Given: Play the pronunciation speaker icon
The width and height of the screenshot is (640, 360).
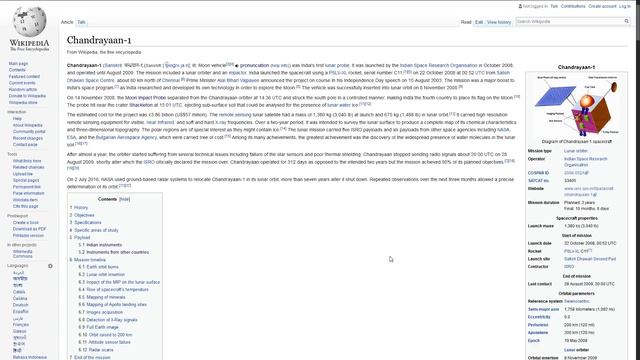Looking at the screenshot, I should pyautogui.click(x=237, y=66).
